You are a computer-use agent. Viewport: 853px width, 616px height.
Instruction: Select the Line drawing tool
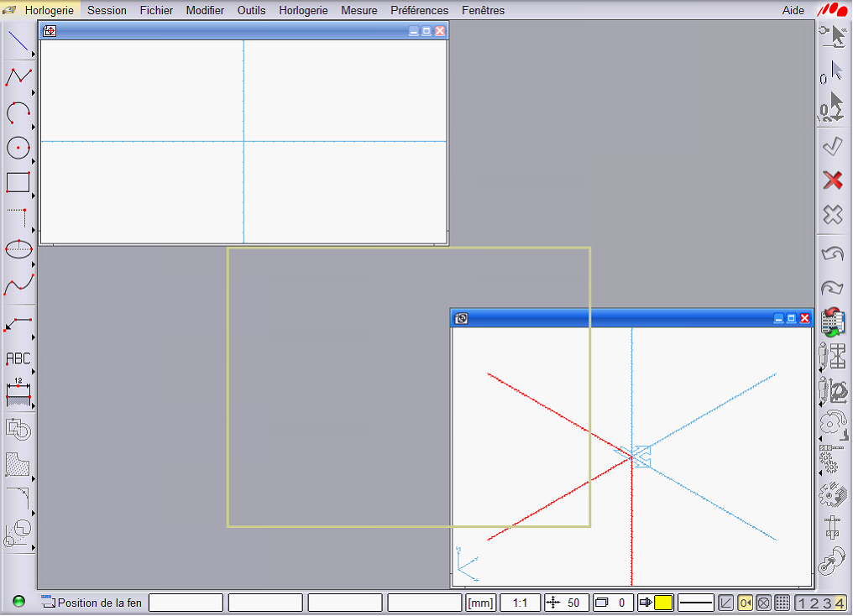pyautogui.click(x=18, y=42)
